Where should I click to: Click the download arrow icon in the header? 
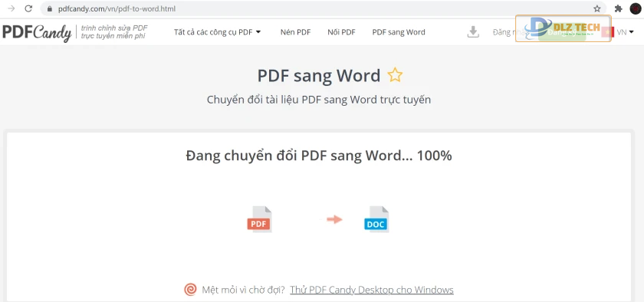pos(473,32)
